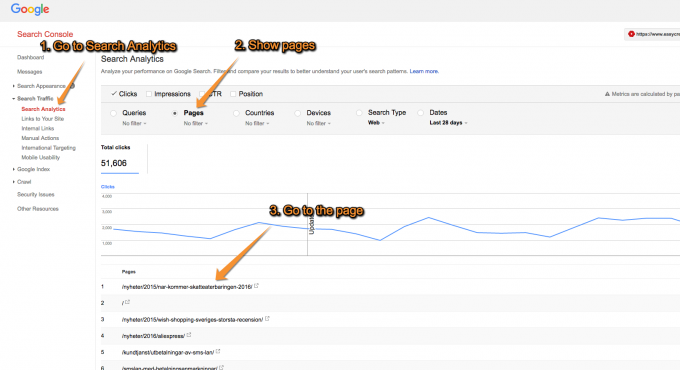Open Security Issues in the sidebar

pos(36,194)
